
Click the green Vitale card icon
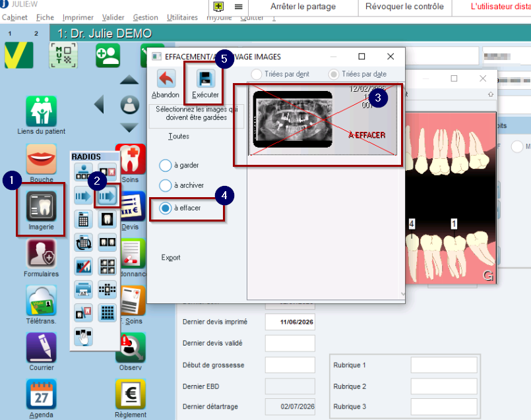(x=19, y=55)
